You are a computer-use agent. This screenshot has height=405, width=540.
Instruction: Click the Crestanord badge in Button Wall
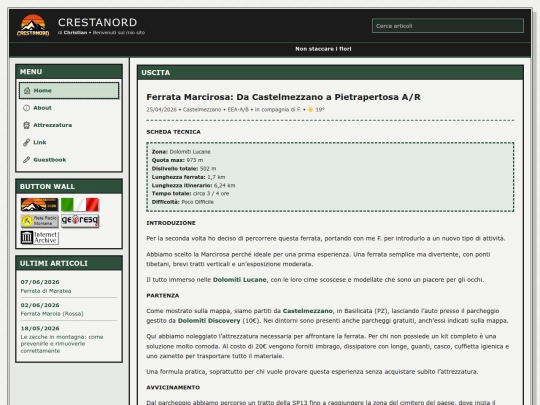[39, 205]
